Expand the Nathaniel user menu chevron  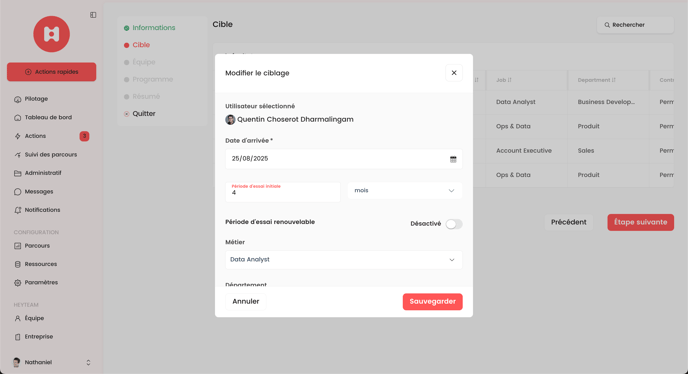tap(88, 363)
